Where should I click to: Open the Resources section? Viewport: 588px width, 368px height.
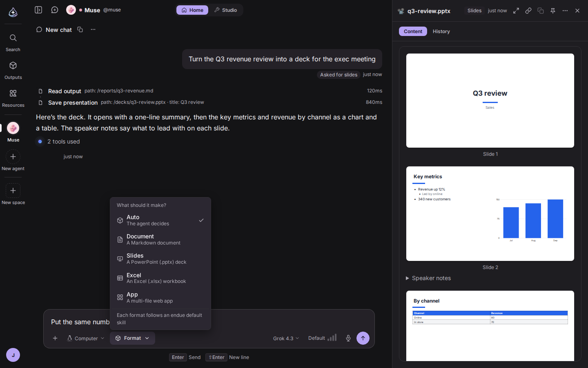click(13, 98)
